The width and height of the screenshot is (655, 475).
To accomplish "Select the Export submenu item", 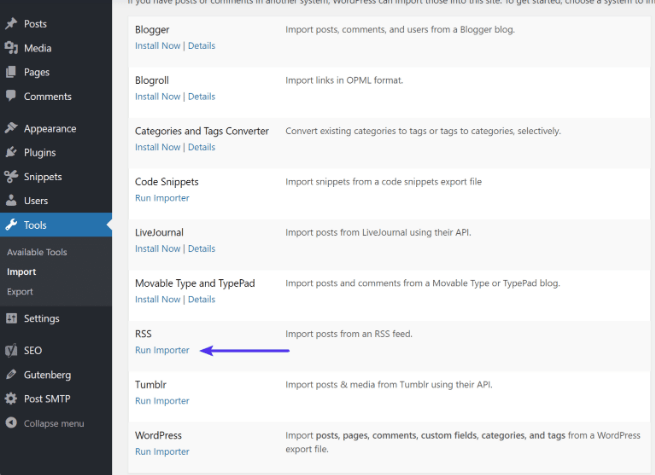I will 20,292.
